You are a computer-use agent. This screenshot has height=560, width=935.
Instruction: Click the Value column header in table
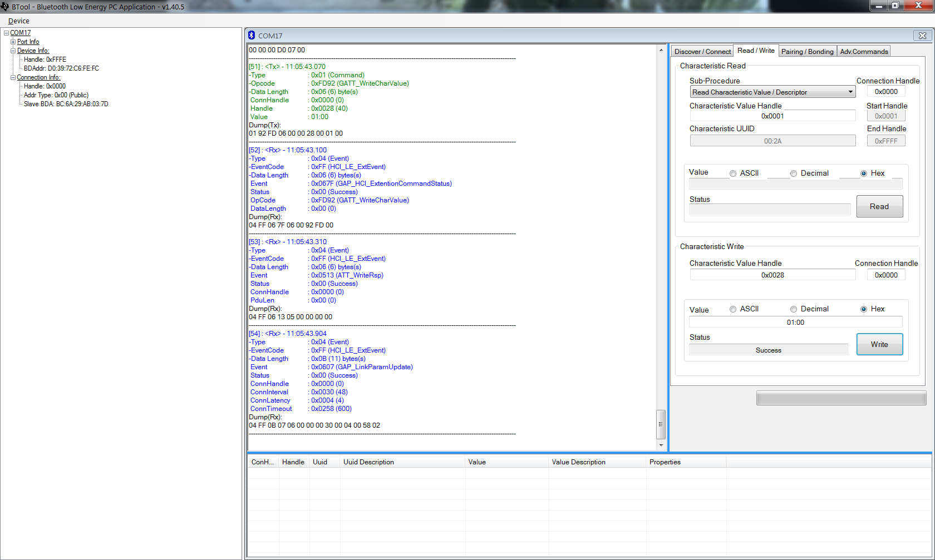click(x=507, y=462)
